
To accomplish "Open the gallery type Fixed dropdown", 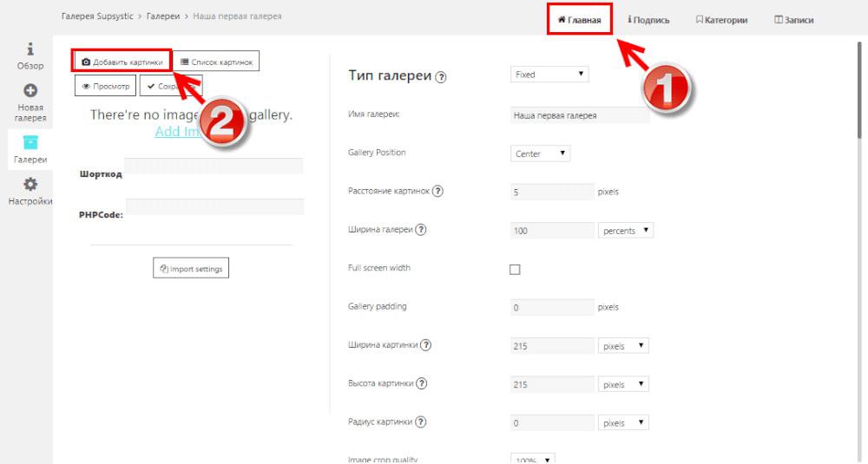I will click(549, 74).
